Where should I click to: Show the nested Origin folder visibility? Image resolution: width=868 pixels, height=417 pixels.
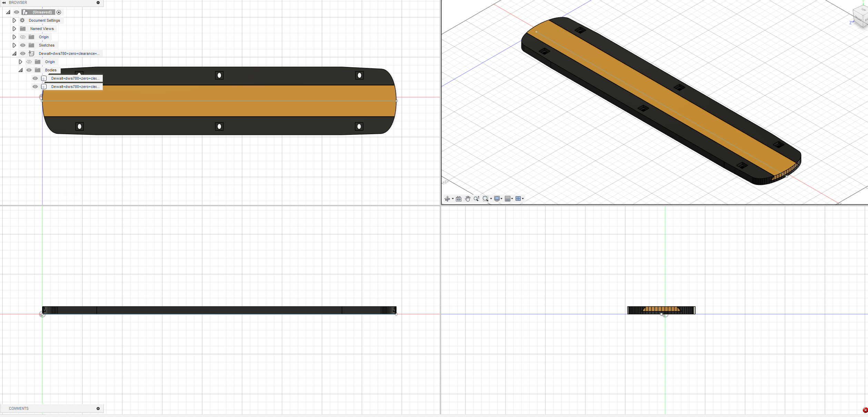pyautogui.click(x=29, y=62)
